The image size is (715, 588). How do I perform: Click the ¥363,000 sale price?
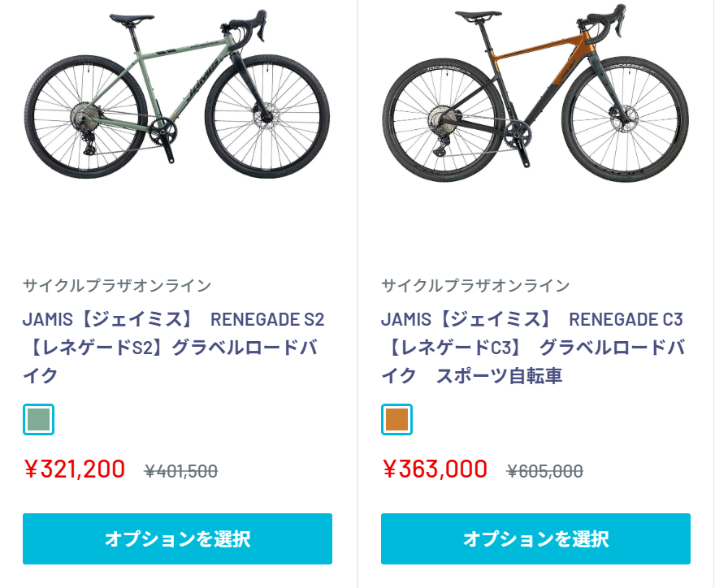pyautogui.click(x=435, y=469)
